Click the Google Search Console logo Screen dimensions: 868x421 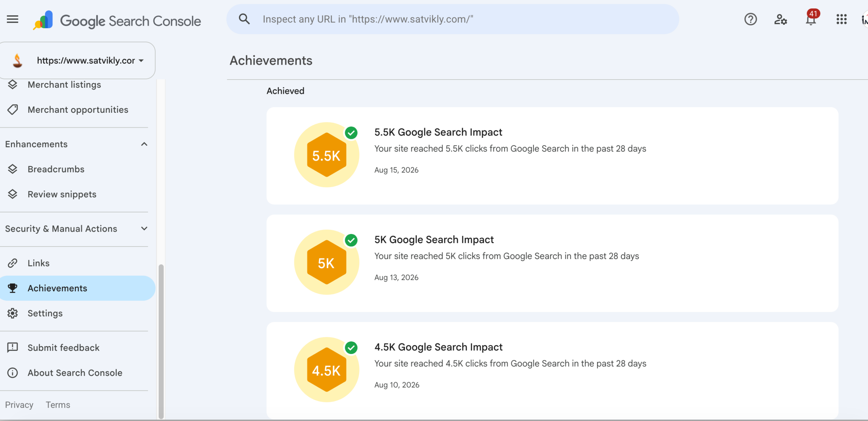(x=117, y=20)
